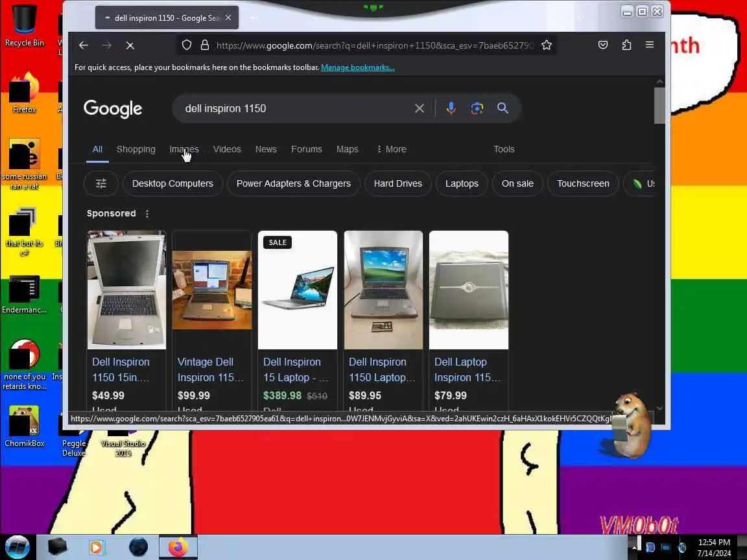Screen dimensions: 747x560
Task: Go to the Google logo homepage
Action: point(113,109)
